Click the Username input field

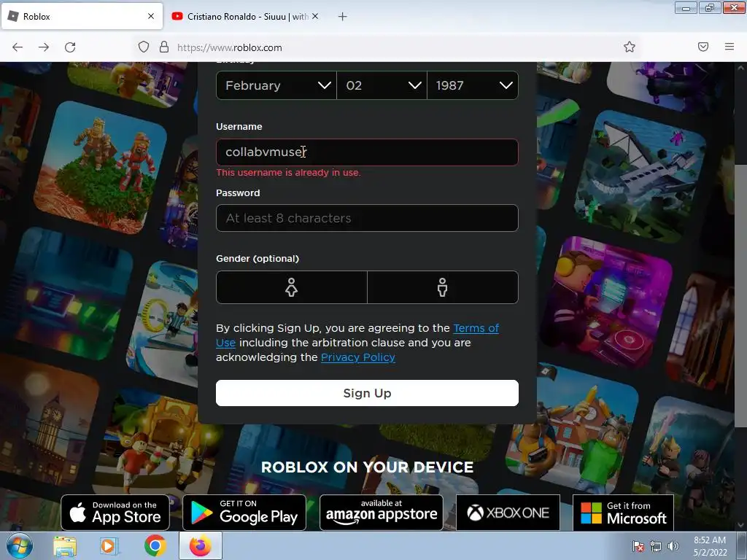(x=367, y=152)
